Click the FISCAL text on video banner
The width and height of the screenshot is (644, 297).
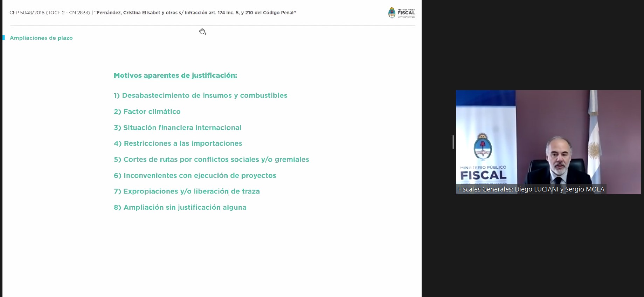coord(483,175)
